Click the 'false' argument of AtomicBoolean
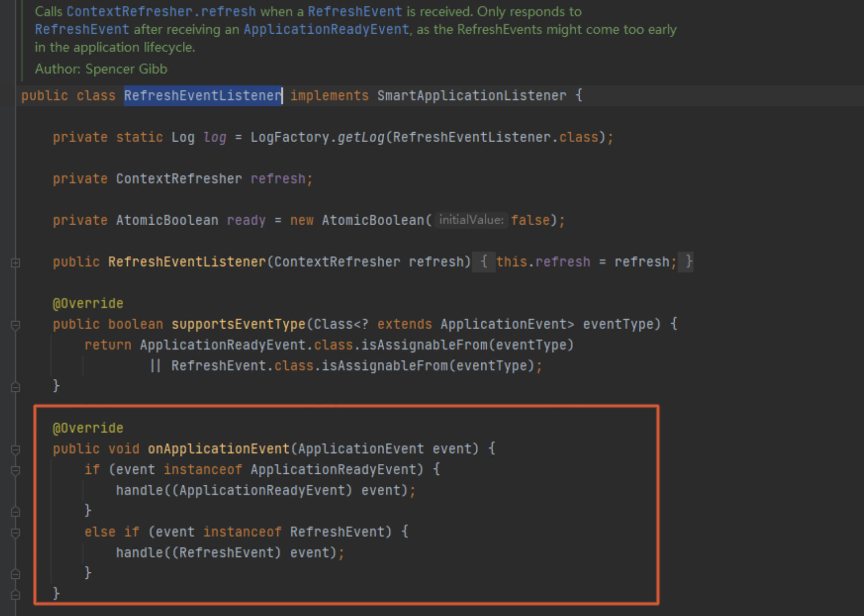 click(530, 221)
